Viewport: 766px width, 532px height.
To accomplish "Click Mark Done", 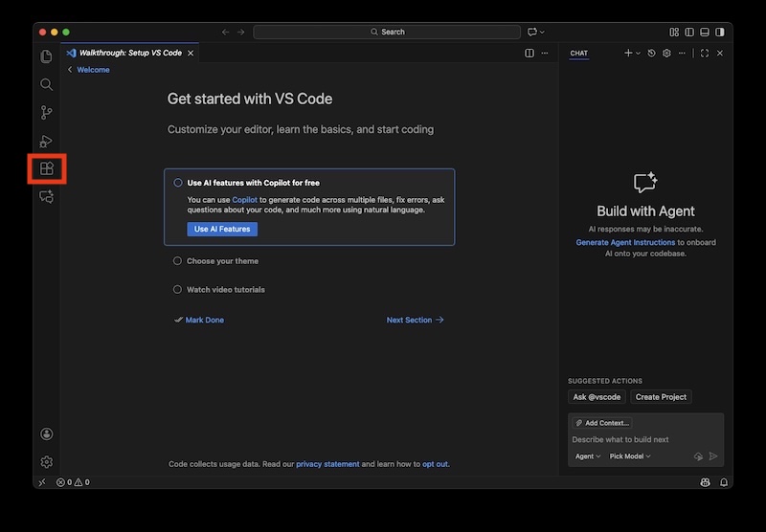I will (x=199, y=320).
